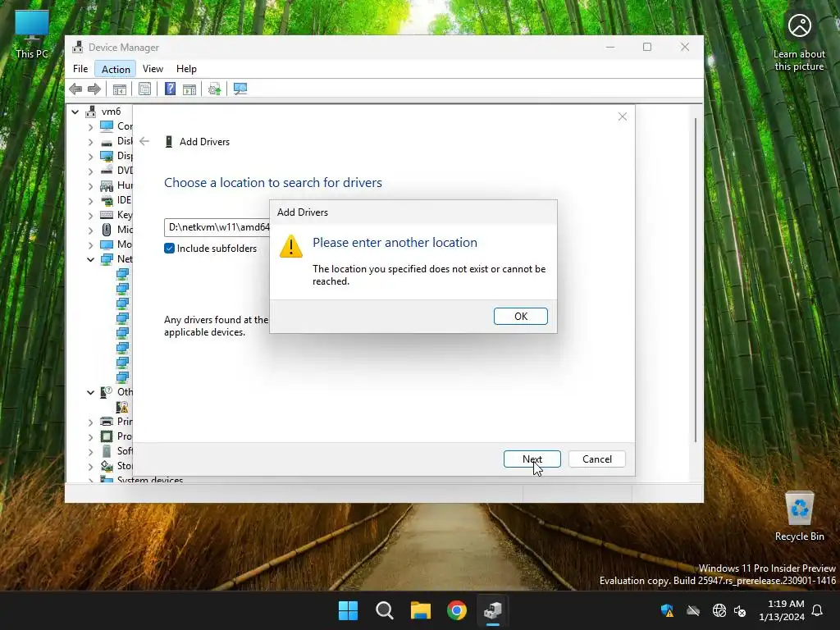The width and height of the screenshot is (840, 630).
Task: Open Windows Security tray icon
Action: (x=667, y=610)
